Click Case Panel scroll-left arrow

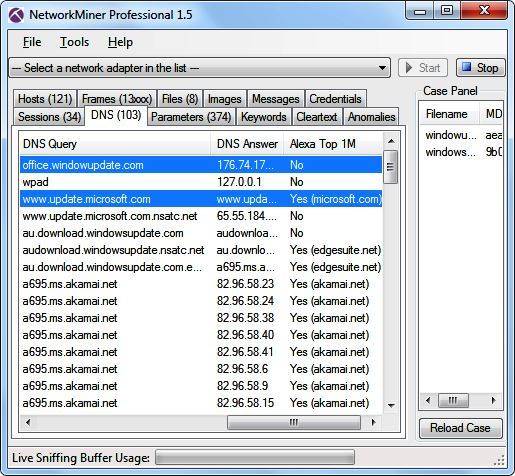428,400
